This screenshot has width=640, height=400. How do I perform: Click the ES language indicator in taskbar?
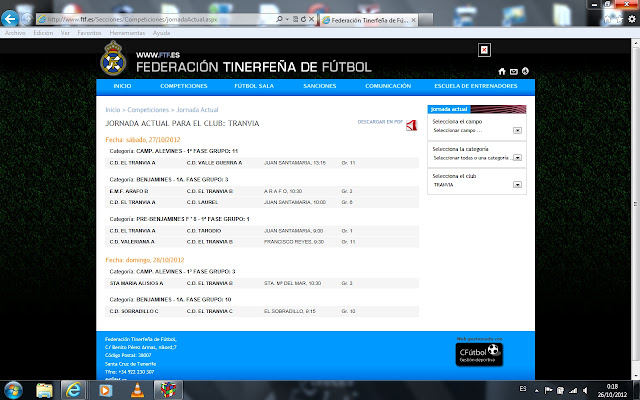coord(523,389)
